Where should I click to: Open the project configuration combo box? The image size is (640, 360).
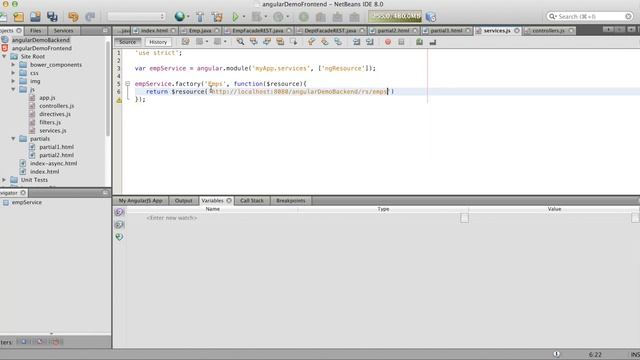[136, 16]
